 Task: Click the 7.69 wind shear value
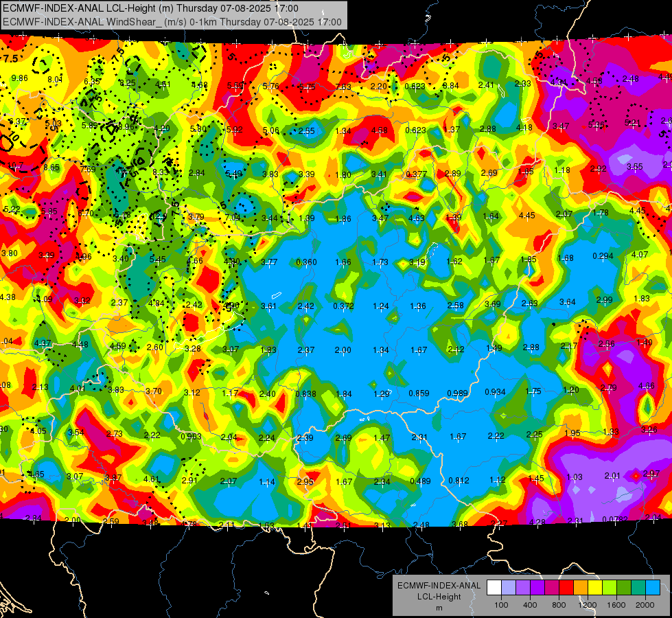click(88, 170)
